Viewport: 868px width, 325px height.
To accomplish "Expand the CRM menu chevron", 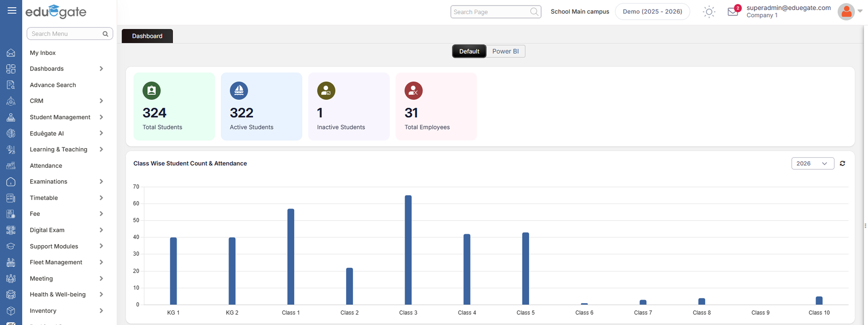I will [x=101, y=101].
